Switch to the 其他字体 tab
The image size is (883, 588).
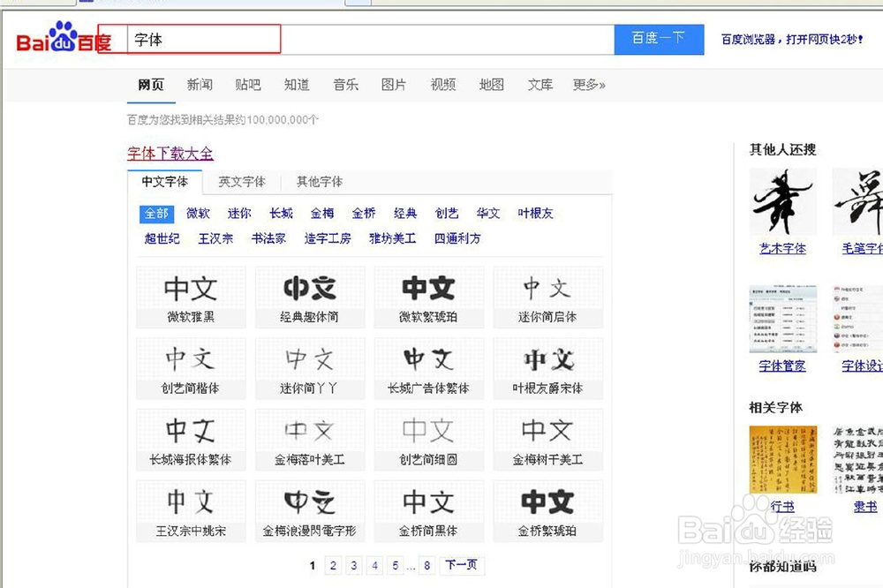318,181
